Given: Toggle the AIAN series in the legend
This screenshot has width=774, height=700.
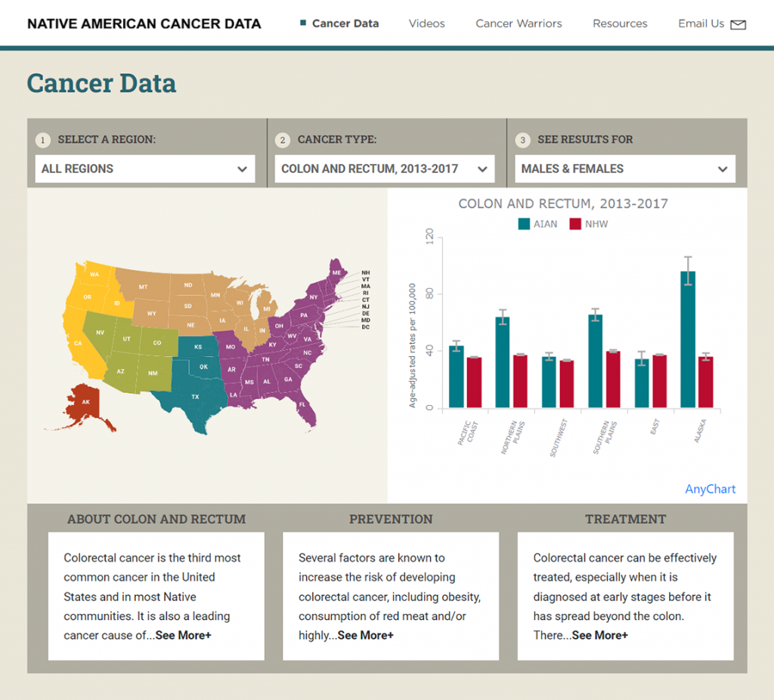Looking at the screenshot, I should 537,224.
